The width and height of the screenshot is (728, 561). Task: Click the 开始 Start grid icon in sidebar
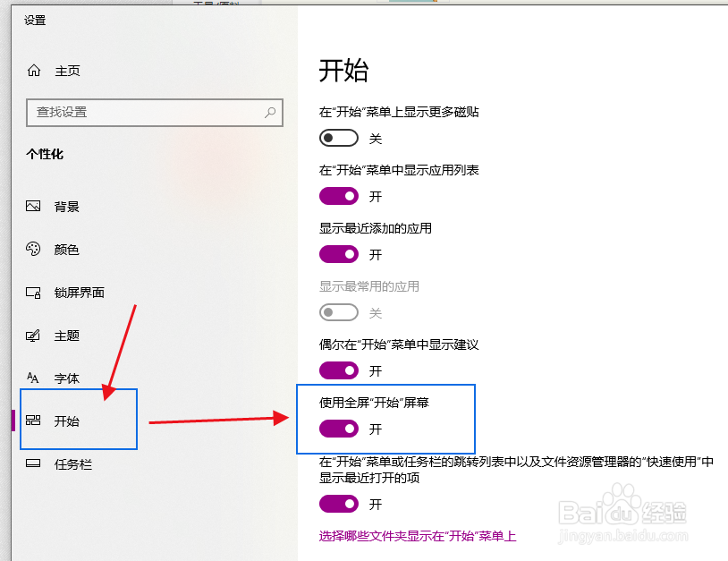(32, 421)
